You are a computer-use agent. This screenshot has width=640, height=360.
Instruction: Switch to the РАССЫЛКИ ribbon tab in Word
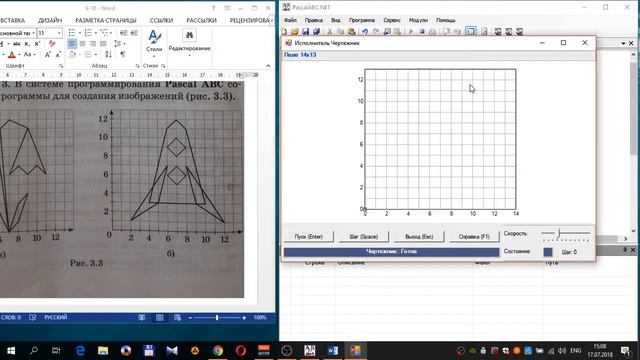pyautogui.click(x=201, y=20)
